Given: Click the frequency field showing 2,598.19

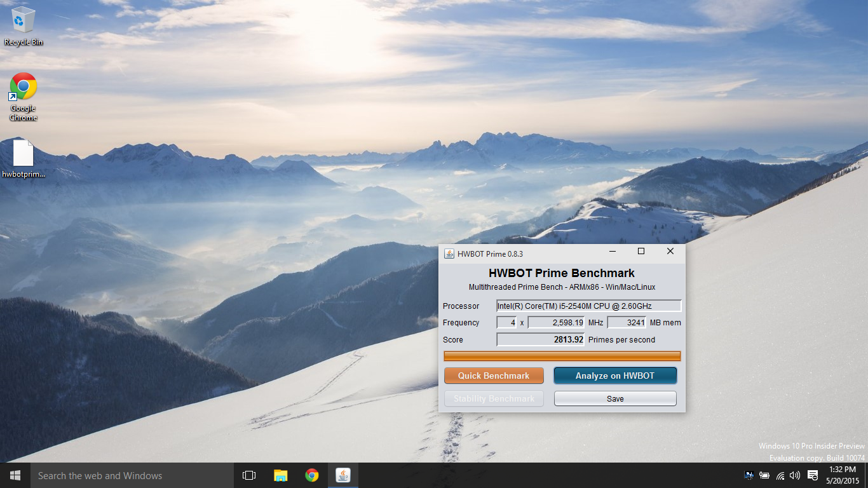Looking at the screenshot, I should pos(556,322).
